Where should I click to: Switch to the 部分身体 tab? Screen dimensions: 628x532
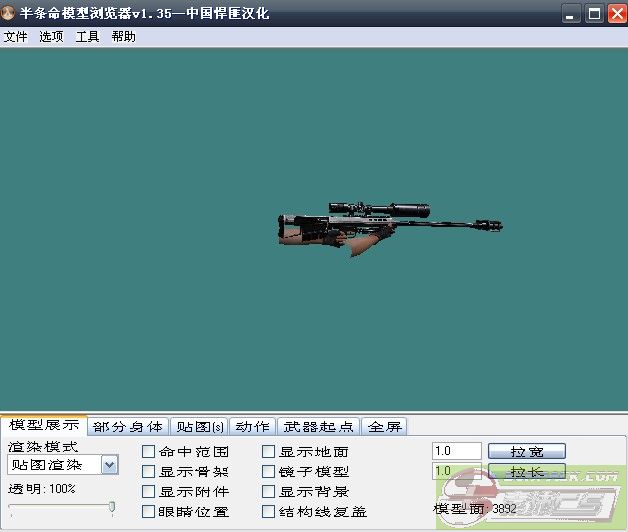127,427
